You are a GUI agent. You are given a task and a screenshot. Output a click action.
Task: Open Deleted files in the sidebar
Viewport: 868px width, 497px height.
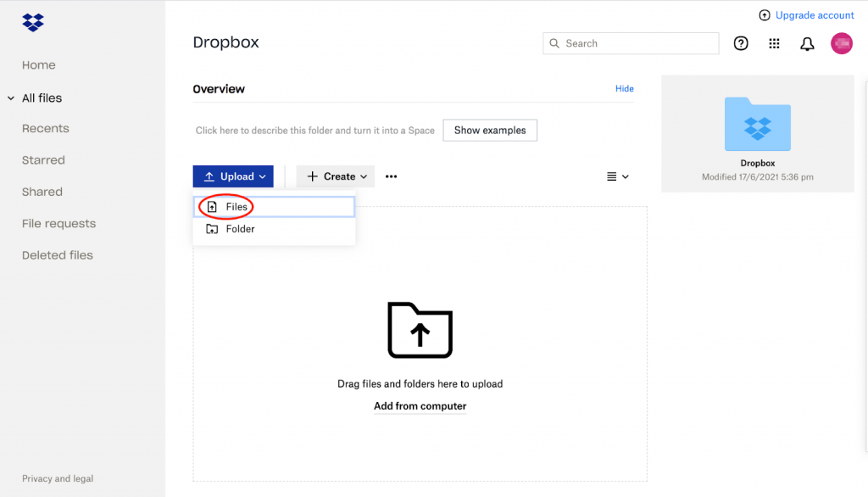(58, 255)
